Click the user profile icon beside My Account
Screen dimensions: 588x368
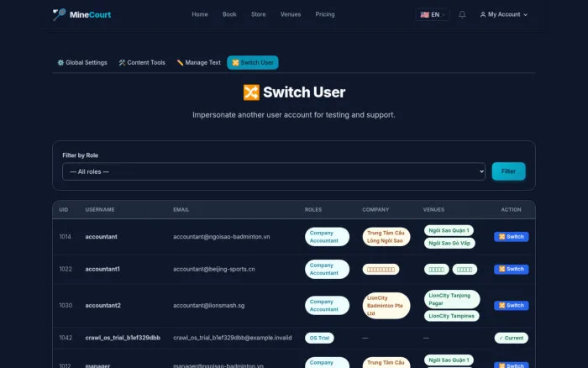point(483,14)
